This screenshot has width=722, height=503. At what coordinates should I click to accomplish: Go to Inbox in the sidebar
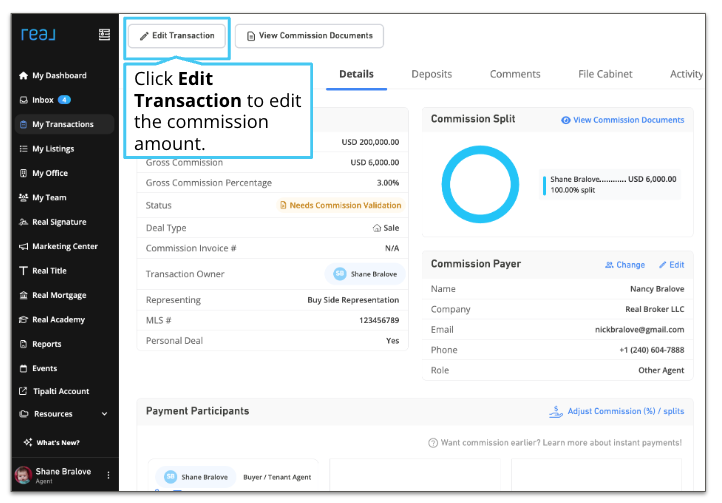43,100
